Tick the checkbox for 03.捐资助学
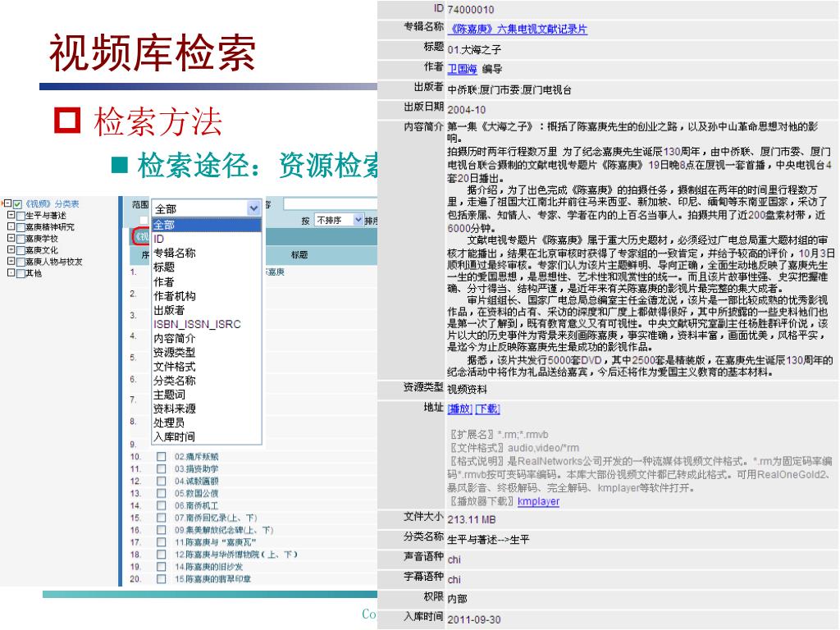 click(162, 468)
